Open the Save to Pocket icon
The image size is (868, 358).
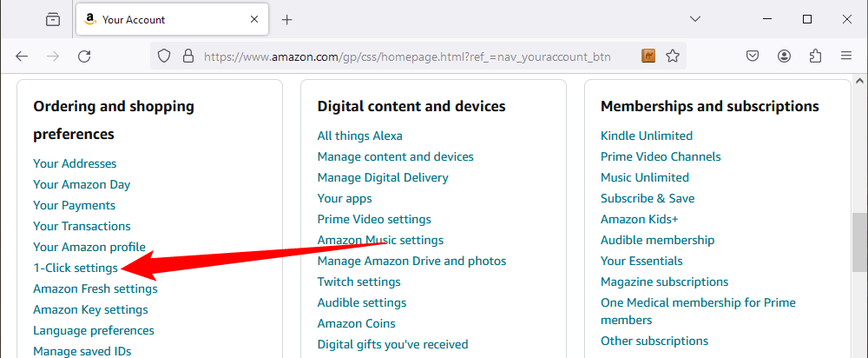(x=753, y=56)
